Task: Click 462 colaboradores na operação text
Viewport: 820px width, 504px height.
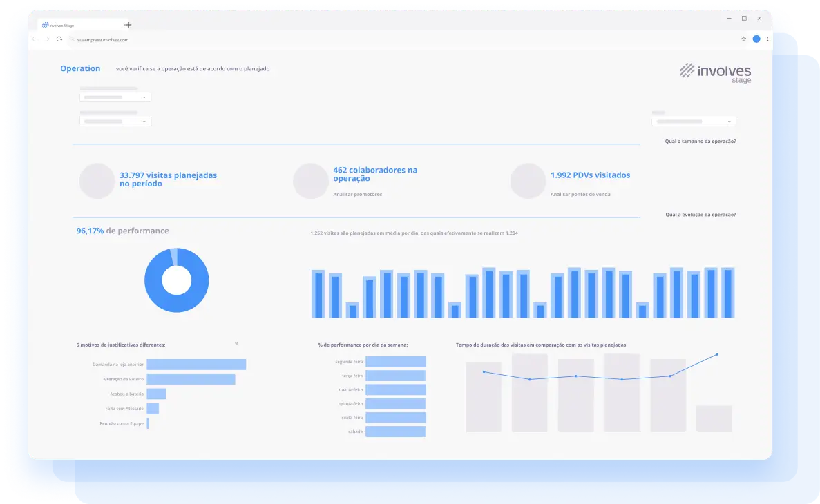Action: click(375, 174)
